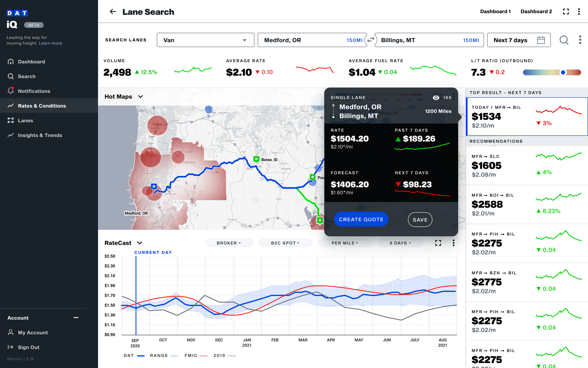Click the L/T ratio slider handle
Screen dimensions: 588x368
(x=563, y=72)
